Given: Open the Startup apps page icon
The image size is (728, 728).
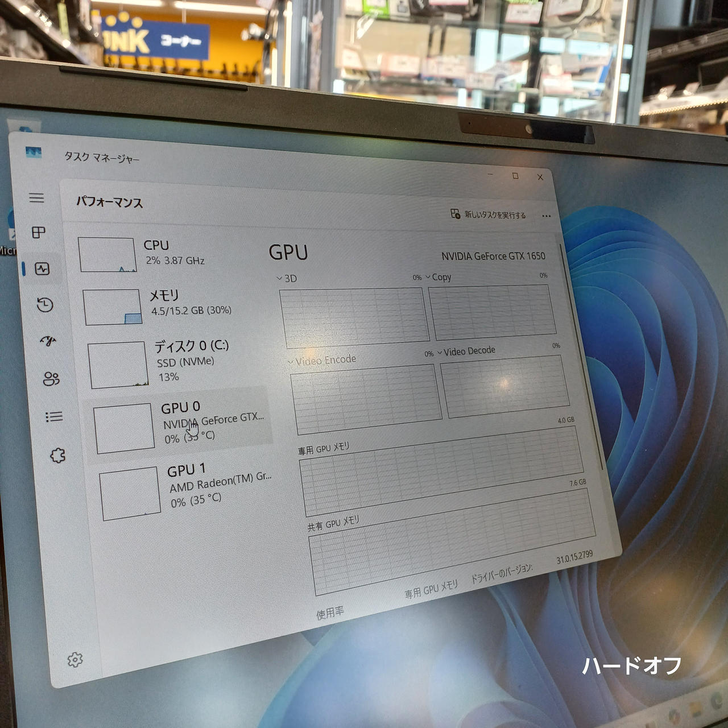Looking at the screenshot, I should click(x=48, y=341).
